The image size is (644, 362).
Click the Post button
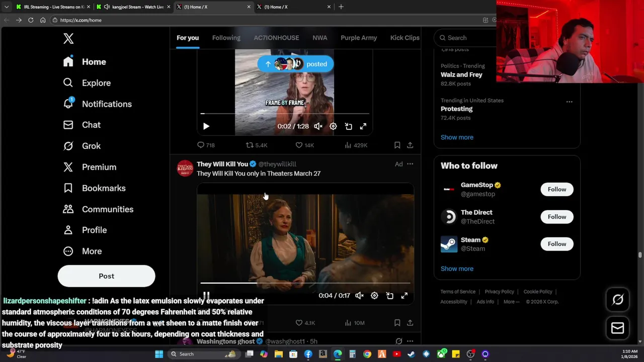pos(106,276)
